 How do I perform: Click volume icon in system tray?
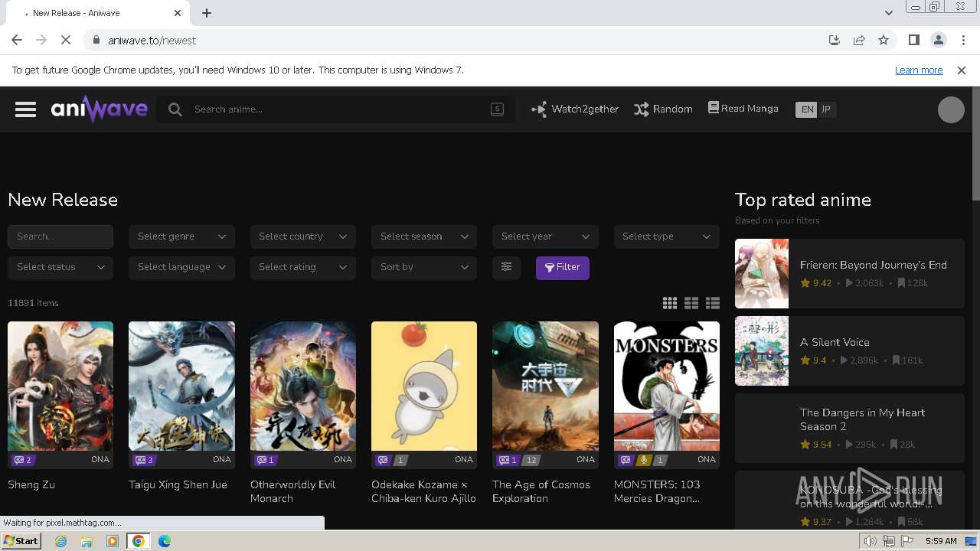pos(871,541)
